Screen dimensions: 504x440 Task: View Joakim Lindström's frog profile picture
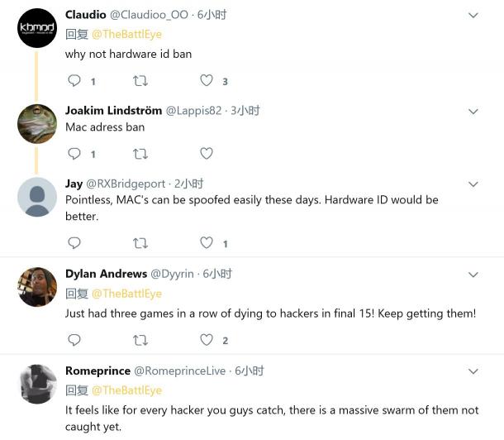click(37, 124)
